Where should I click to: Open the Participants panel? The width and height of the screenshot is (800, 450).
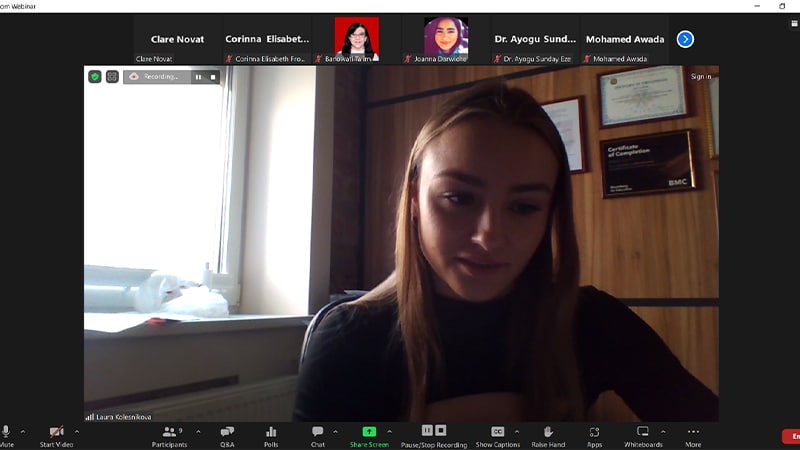click(x=168, y=436)
